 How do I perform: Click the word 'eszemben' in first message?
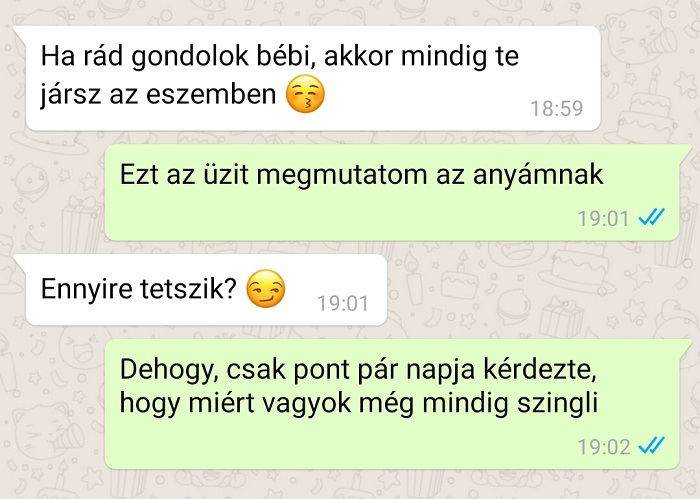point(211,95)
